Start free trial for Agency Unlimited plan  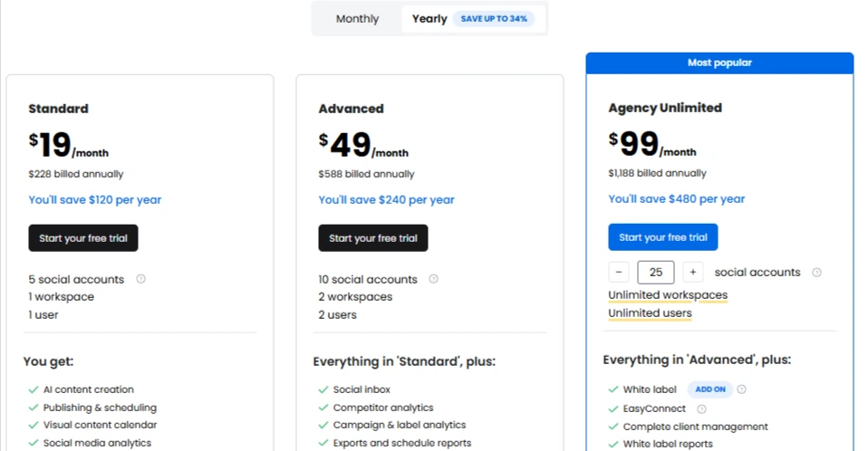(662, 237)
